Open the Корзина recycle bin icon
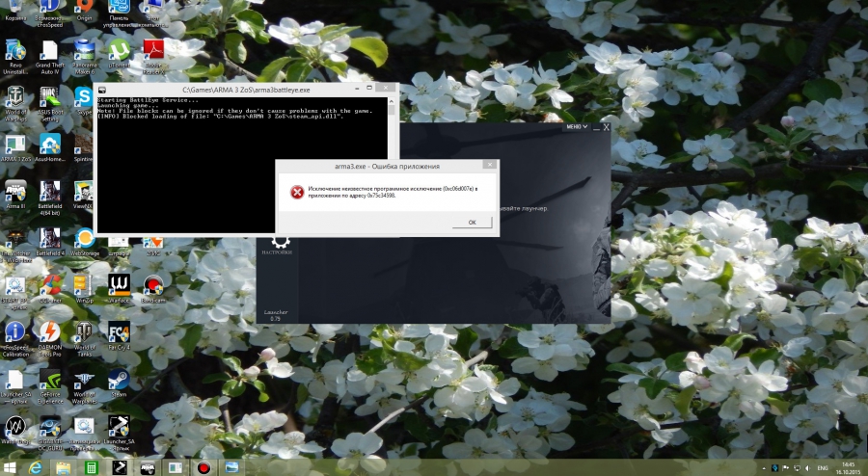The image size is (868, 476). coord(15,11)
